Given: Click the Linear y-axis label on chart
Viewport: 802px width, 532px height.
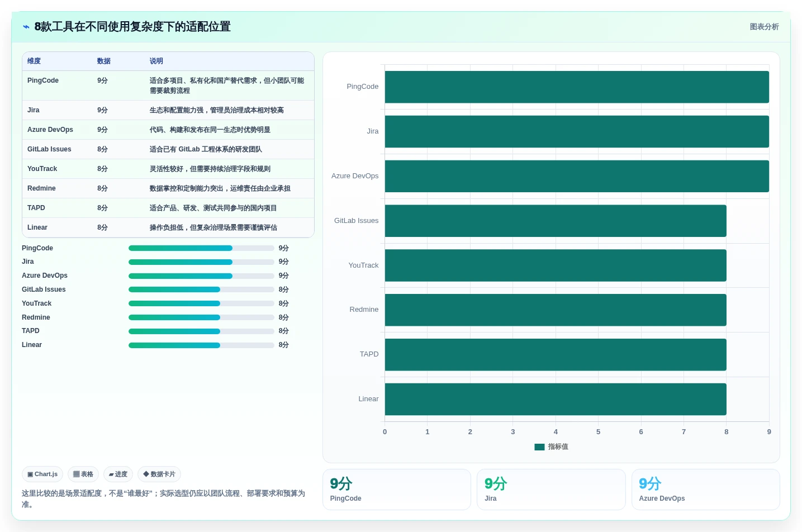Looking at the screenshot, I should tap(368, 399).
